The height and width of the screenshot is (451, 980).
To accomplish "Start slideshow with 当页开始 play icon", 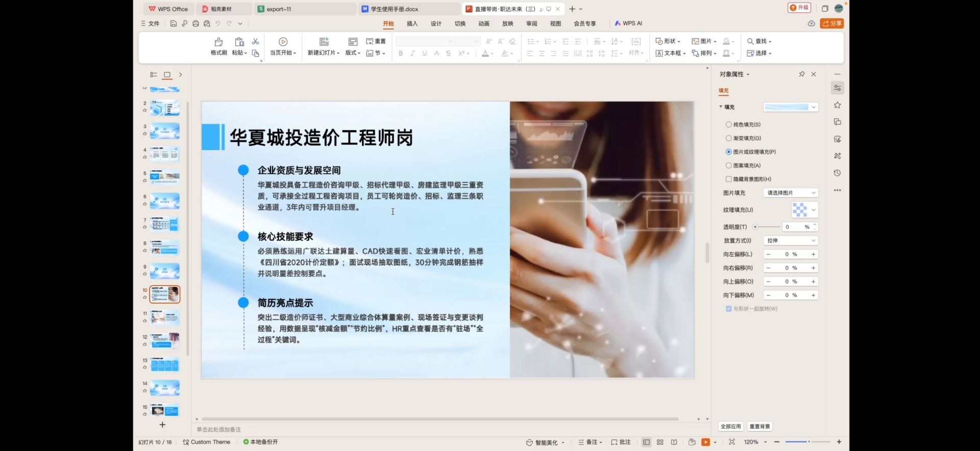I will pos(283,42).
